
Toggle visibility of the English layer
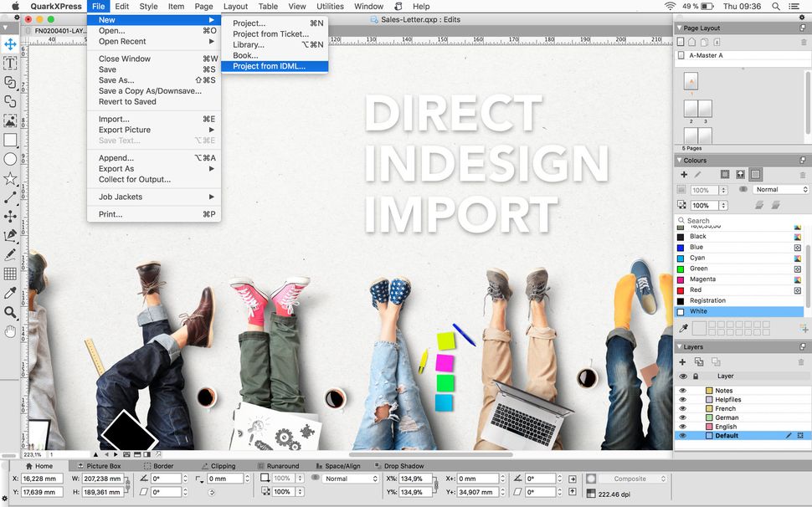pos(682,427)
